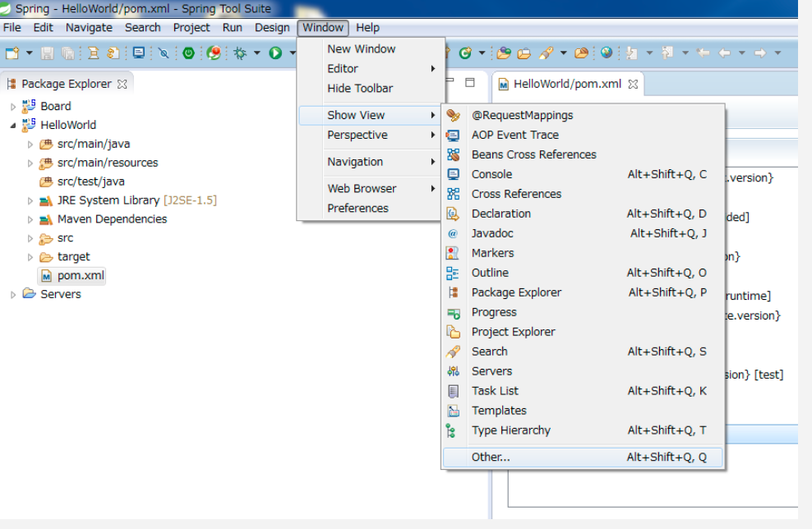Open the Help menu
Screen dimensions: 812x529
(x=367, y=27)
